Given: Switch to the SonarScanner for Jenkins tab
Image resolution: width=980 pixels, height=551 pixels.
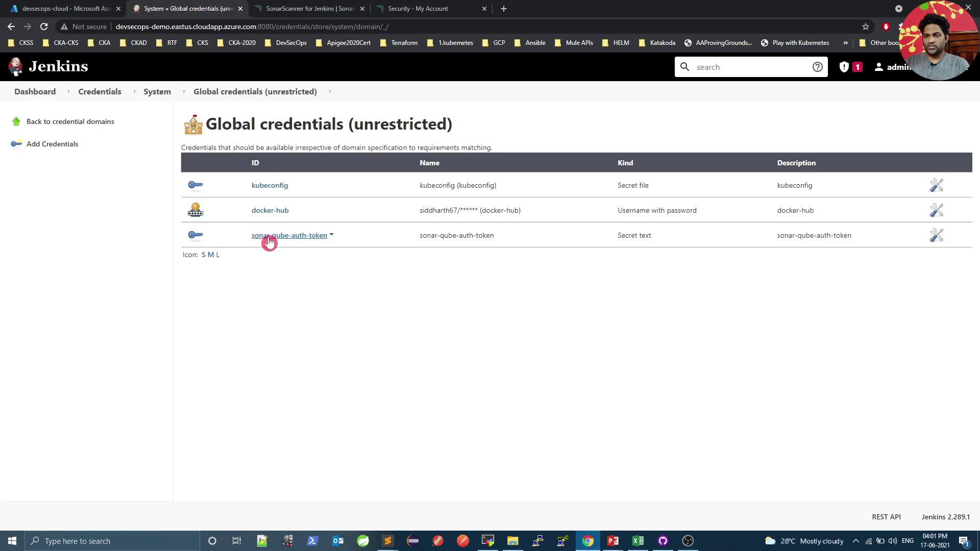Looking at the screenshot, I should coord(309,9).
